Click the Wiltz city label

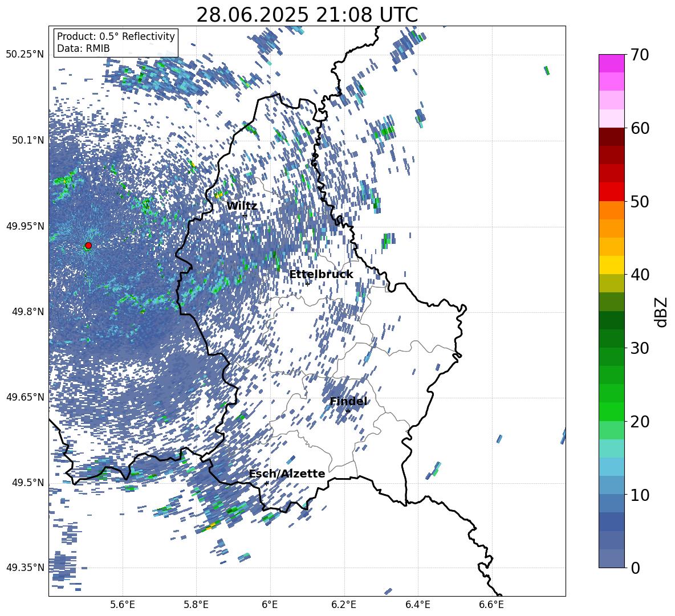pos(242,206)
